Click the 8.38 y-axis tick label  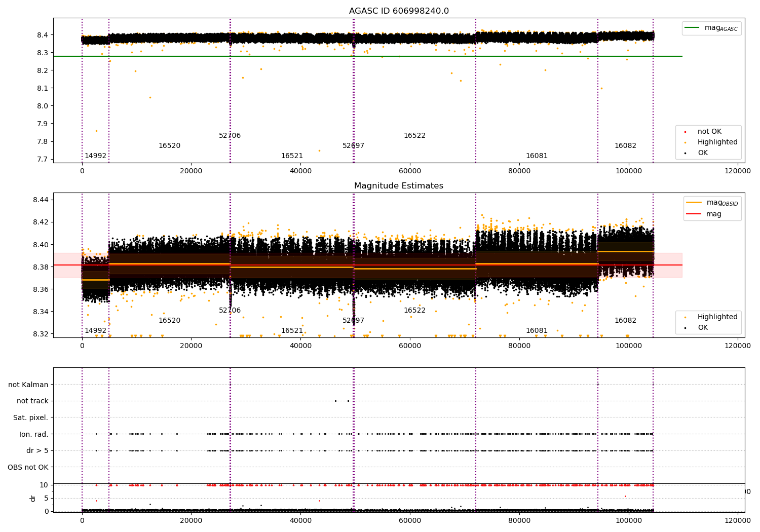(x=40, y=268)
